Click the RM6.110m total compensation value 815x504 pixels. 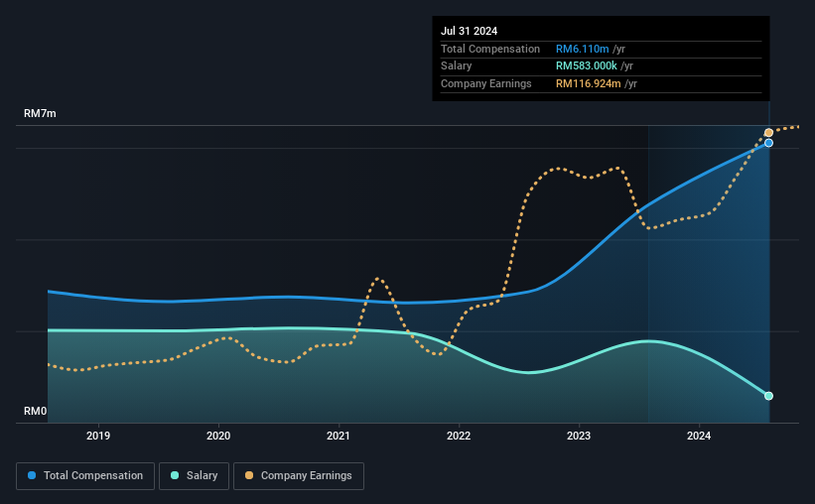(582, 49)
